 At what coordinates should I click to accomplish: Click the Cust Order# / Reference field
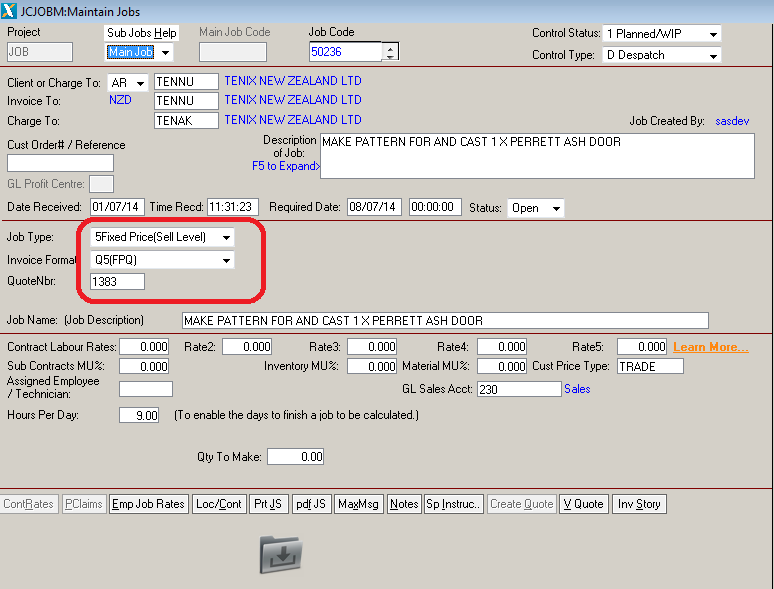point(60,163)
